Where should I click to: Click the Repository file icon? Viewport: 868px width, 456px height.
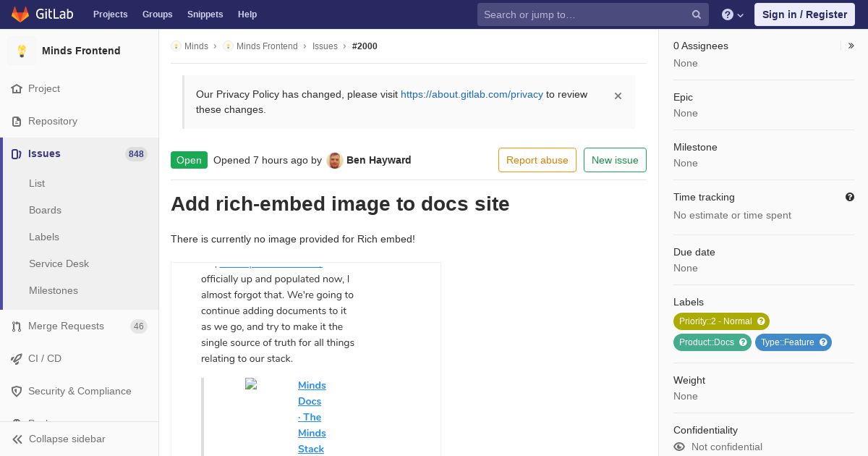click(17, 122)
